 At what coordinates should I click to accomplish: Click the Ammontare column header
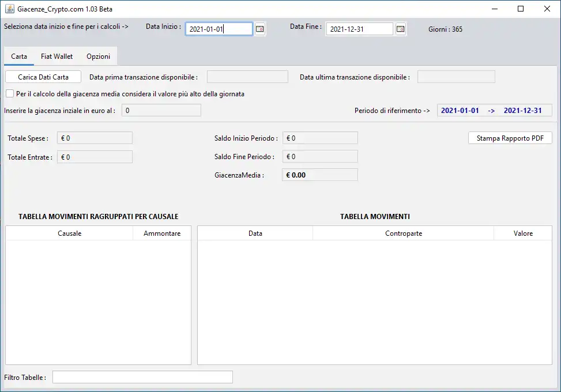point(162,233)
